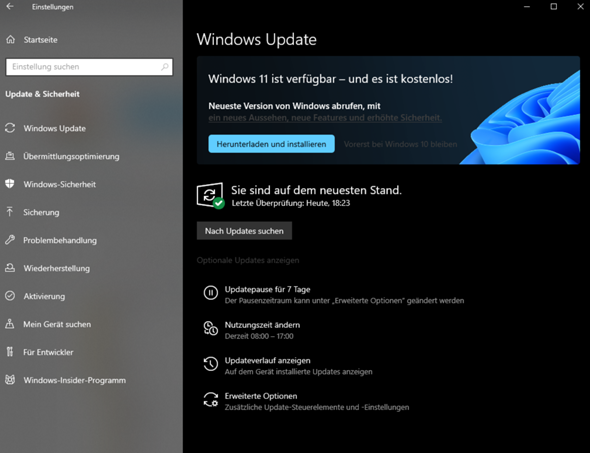Viewport: 590px width, 453px height.
Task: Click the text Letzte Überprüfung: Heute, 18:23
Action: coord(291,203)
